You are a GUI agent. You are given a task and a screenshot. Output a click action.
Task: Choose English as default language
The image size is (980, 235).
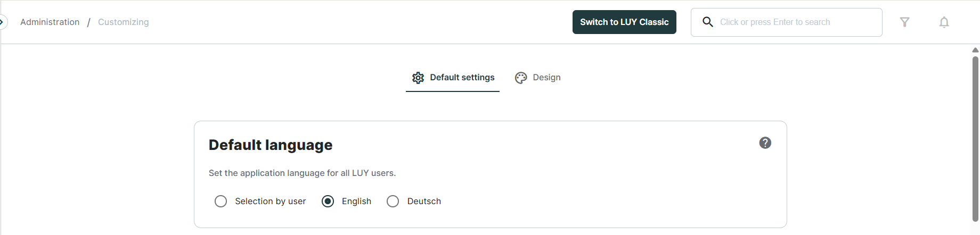point(328,201)
